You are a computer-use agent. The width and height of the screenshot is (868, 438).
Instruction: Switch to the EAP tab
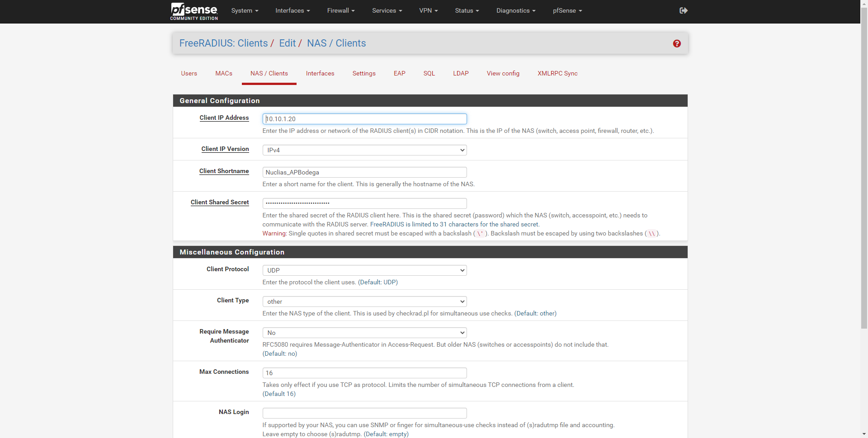point(400,73)
